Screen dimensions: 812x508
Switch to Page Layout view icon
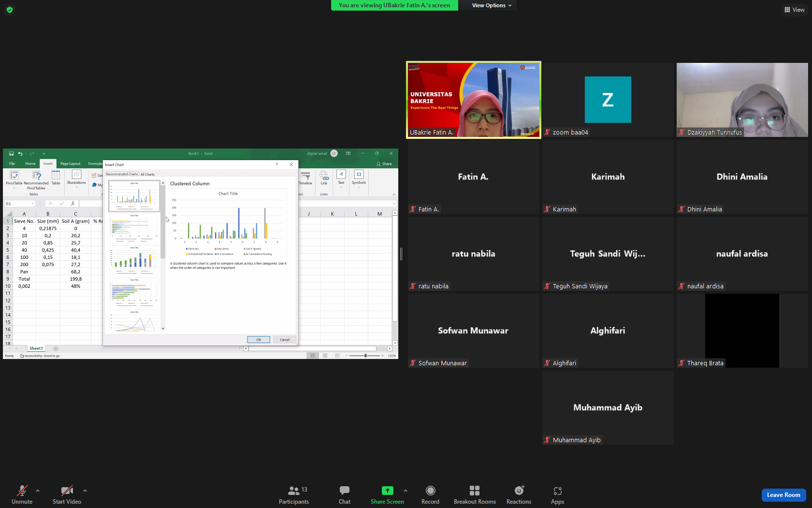tap(325, 356)
